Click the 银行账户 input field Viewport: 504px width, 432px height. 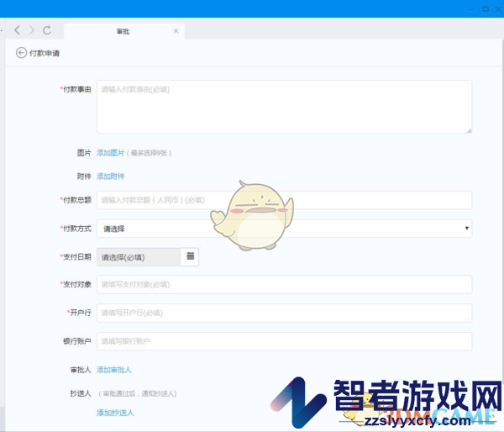coord(284,341)
